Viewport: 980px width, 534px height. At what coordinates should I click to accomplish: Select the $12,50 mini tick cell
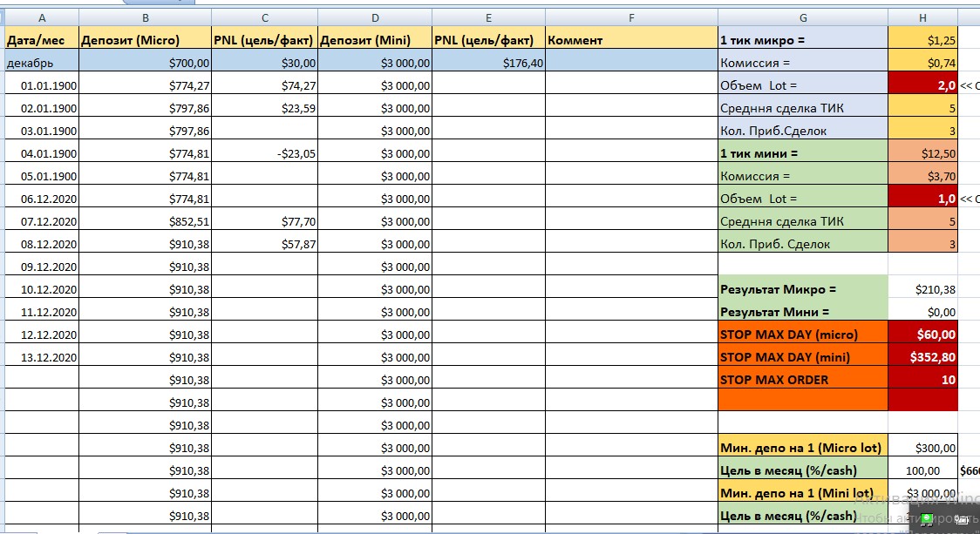tap(922, 152)
